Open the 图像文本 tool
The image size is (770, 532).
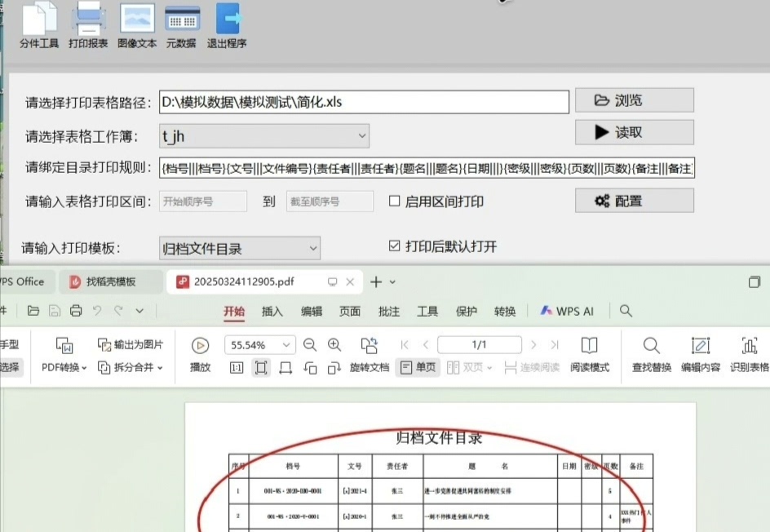click(137, 20)
